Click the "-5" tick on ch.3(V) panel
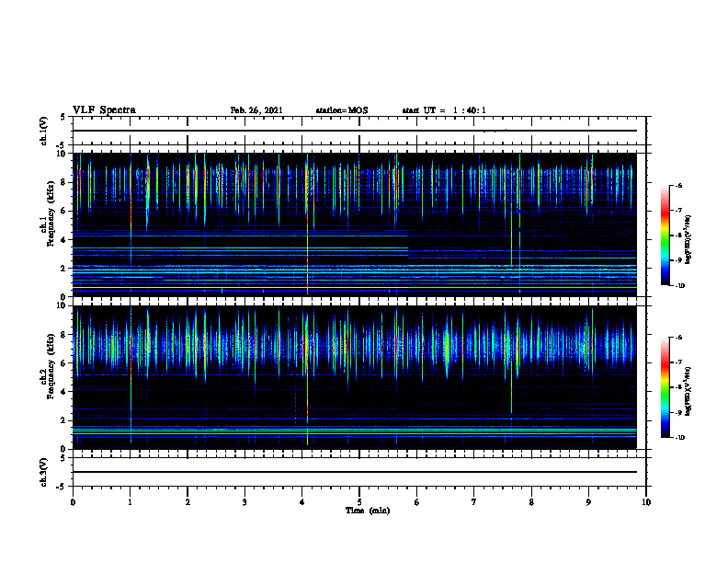The image size is (728, 563). pyautogui.click(x=62, y=487)
